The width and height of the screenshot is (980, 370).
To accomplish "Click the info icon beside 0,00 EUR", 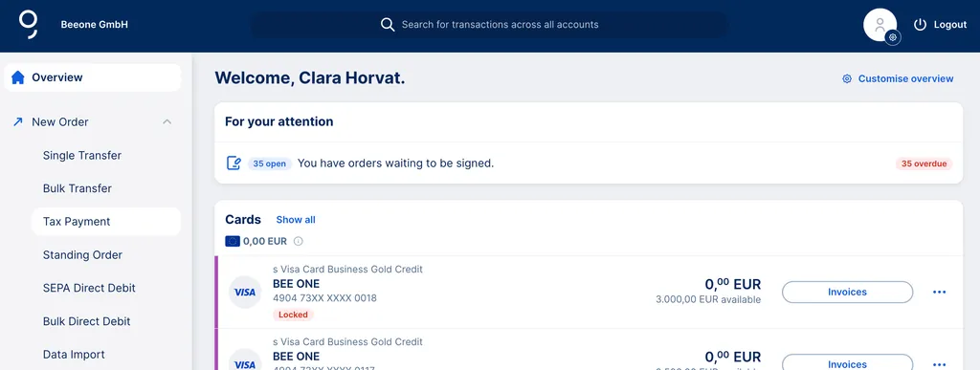I will pyautogui.click(x=299, y=241).
